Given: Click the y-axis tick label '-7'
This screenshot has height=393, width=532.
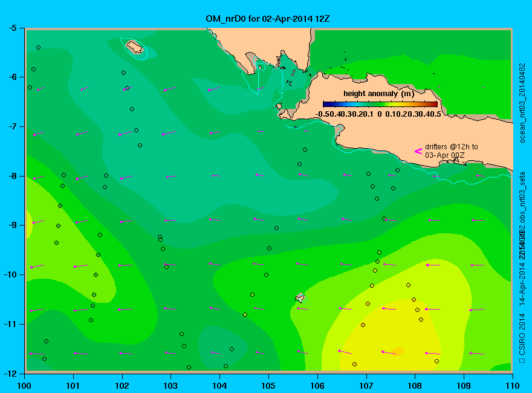Looking at the screenshot, I should click(x=13, y=126).
